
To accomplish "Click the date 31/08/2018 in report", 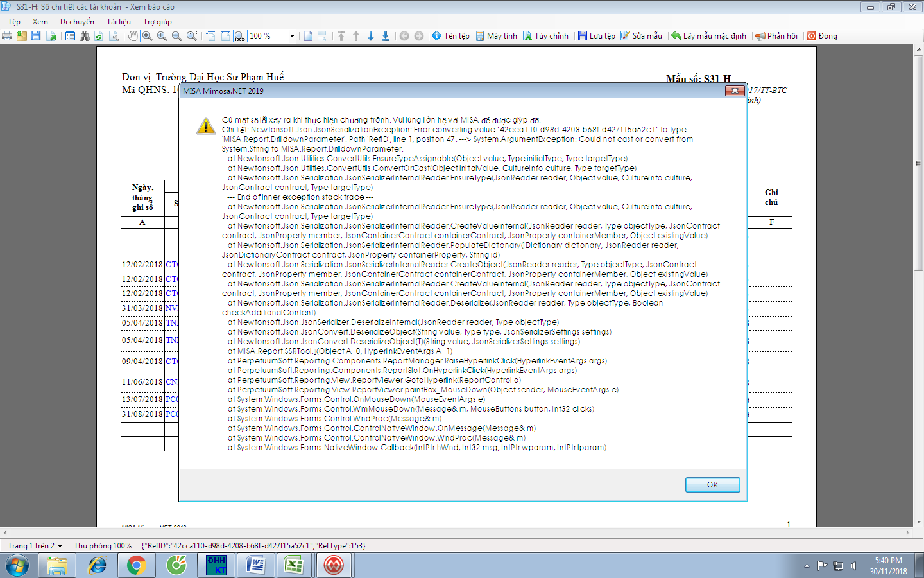I will 142,414.
